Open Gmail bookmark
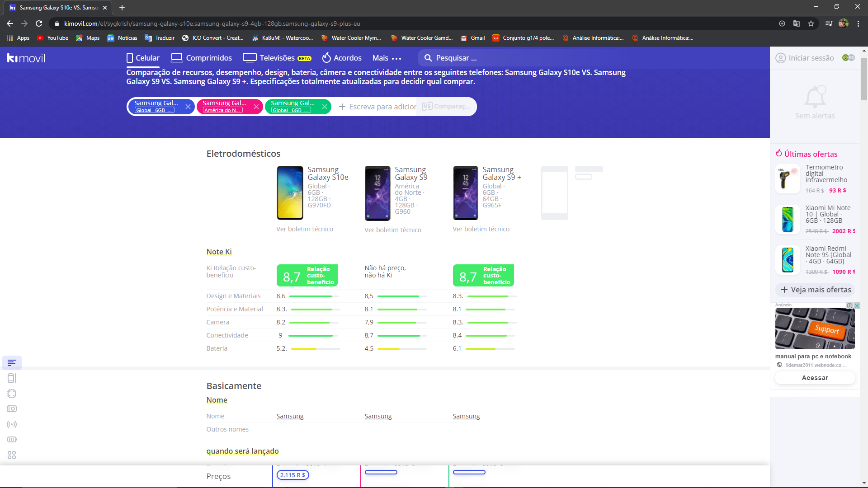The width and height of the screenshot is (868, 488). point(473,38)
